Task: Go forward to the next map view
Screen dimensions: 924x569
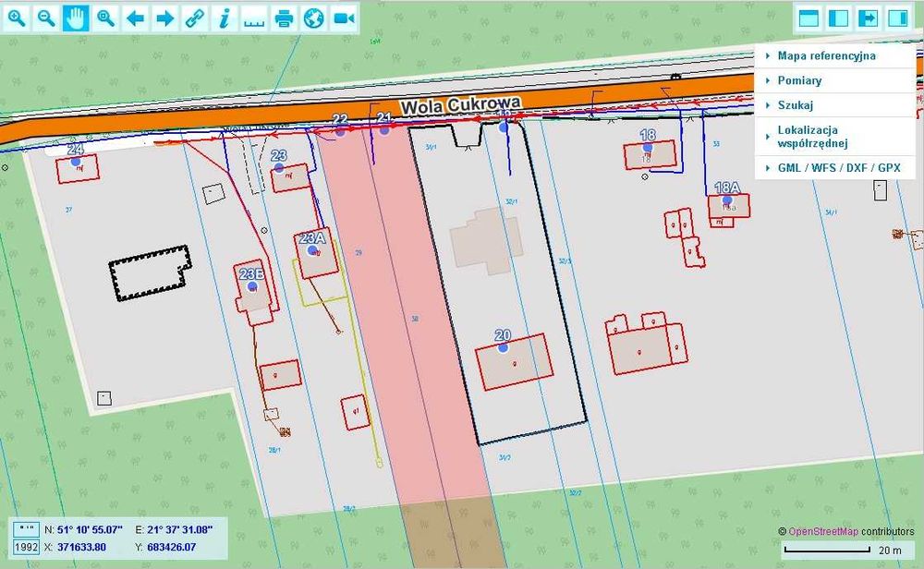Action: pos(165,18)
